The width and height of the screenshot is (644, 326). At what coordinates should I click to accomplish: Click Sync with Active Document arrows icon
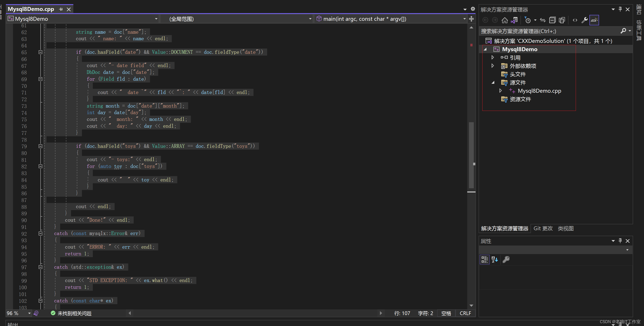pyautogui.click(x=543, y=20)
